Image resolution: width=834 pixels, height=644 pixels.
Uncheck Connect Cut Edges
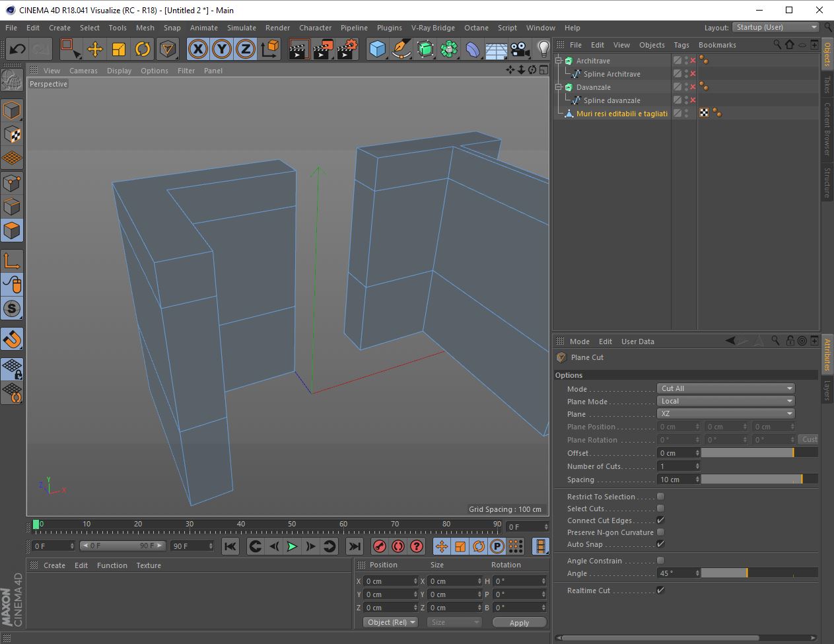click(660, 520)
